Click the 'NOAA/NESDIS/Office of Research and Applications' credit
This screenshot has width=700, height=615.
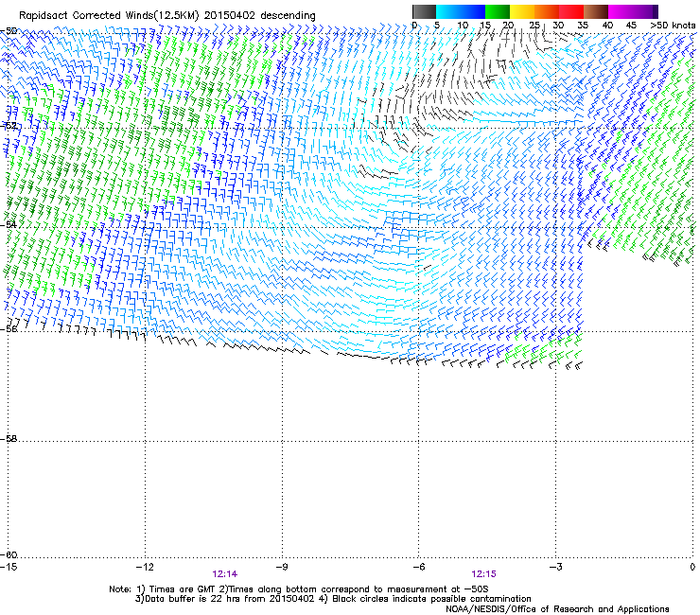click(557, 609)
